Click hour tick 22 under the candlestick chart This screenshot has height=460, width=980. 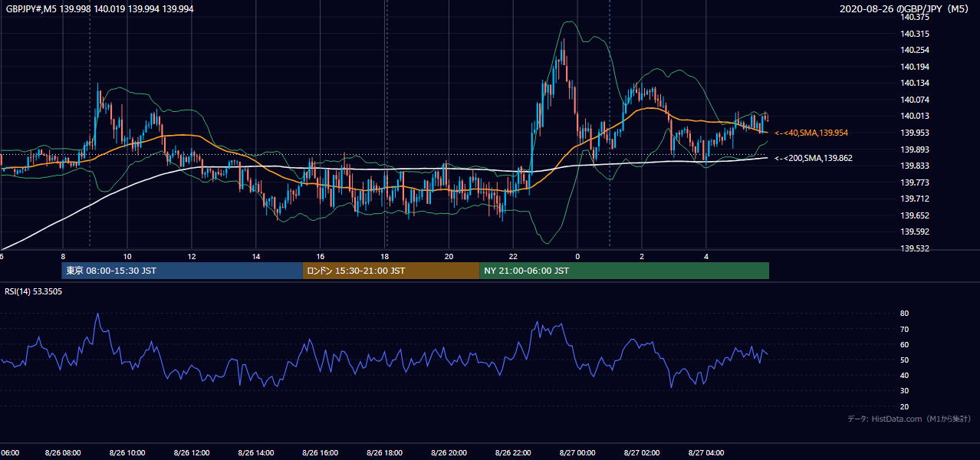tap(513, 256)
